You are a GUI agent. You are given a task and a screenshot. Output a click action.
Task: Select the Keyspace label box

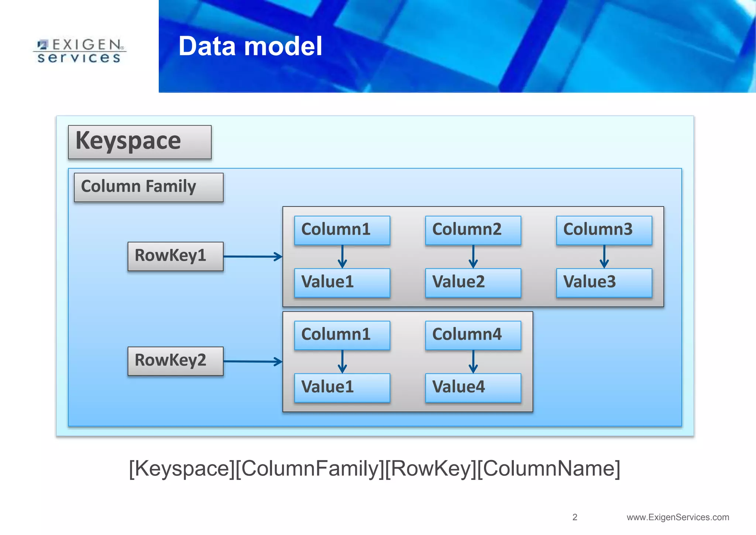tap(140, 142)
